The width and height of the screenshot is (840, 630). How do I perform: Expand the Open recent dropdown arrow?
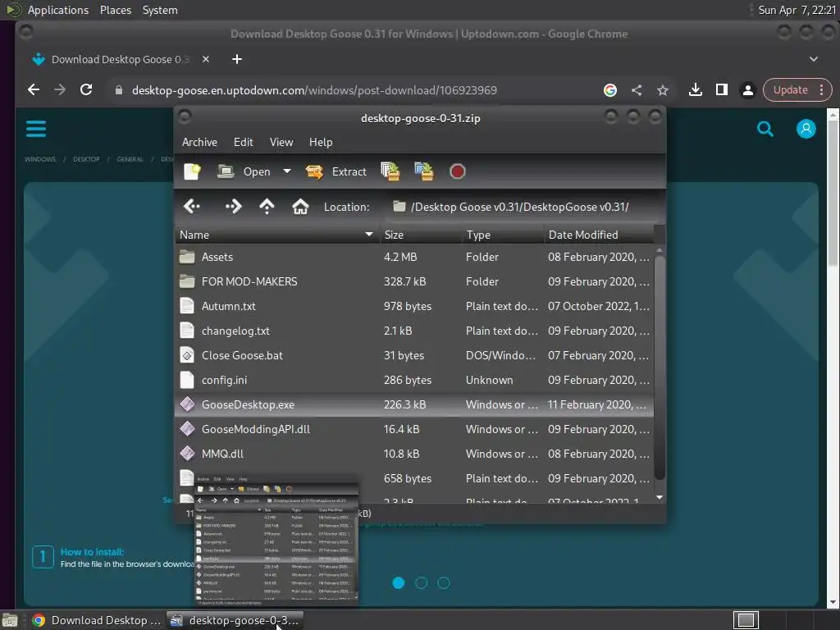pos(287,171)
